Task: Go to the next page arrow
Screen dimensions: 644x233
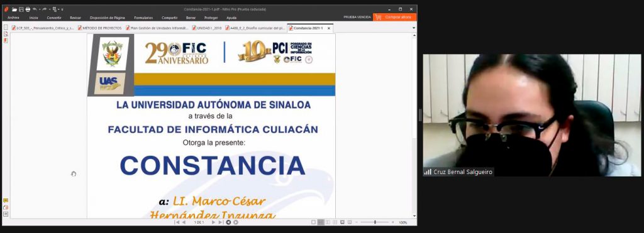Action: [214, 222]
